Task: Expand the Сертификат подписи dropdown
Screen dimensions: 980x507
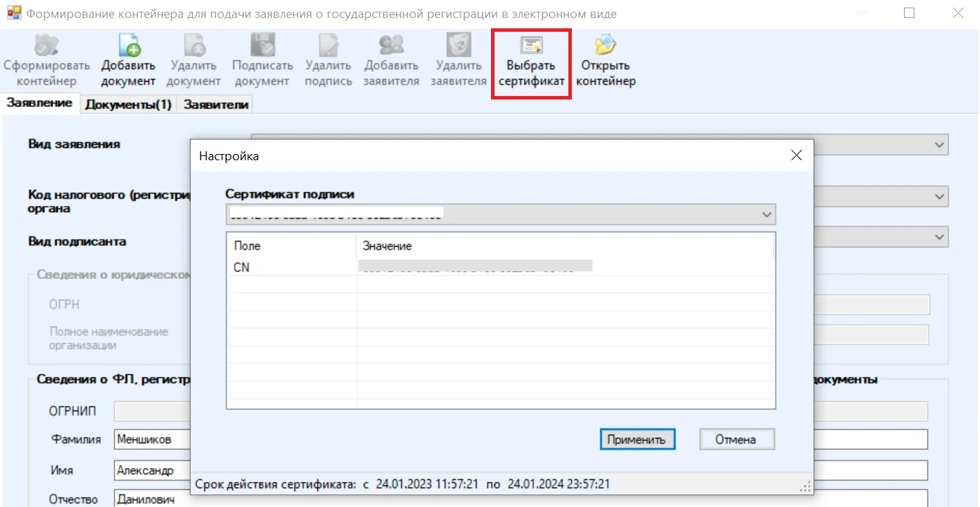Action: click(766, 215)
